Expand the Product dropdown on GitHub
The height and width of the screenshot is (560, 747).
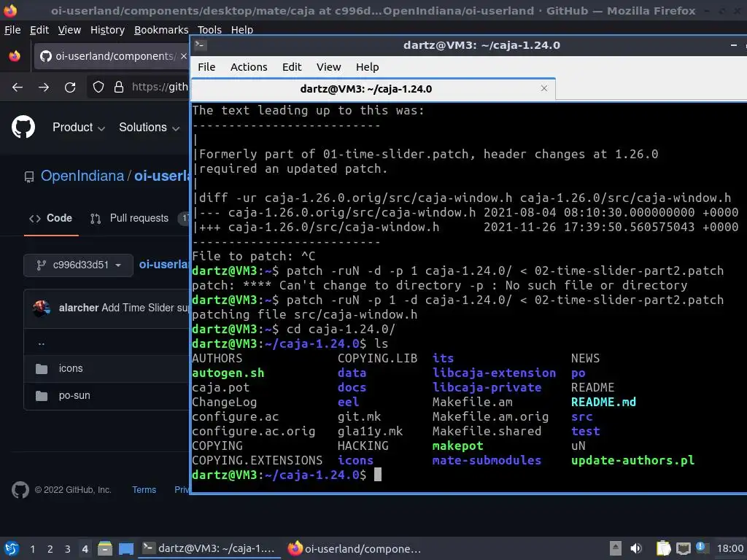[x=78, y=127]
